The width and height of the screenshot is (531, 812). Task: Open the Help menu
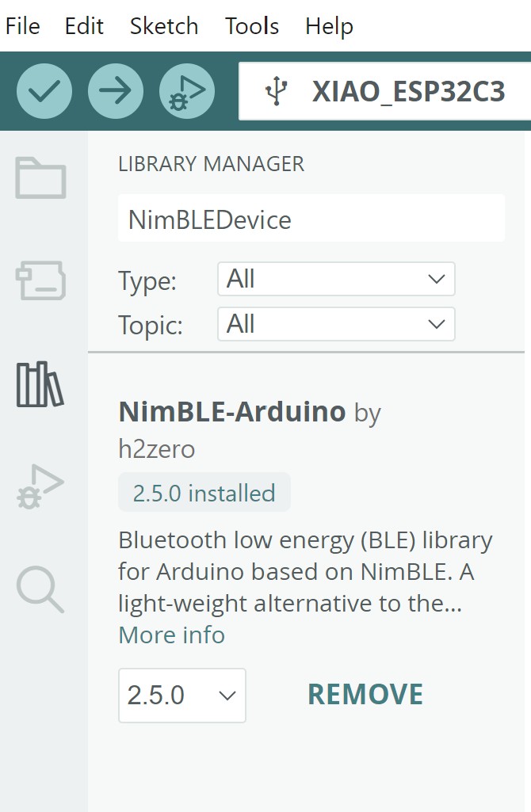(329, 26)
